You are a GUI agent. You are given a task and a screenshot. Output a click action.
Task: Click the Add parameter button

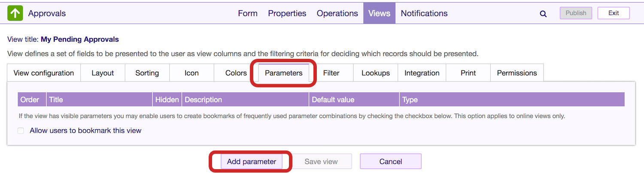(x=252, y=161)
